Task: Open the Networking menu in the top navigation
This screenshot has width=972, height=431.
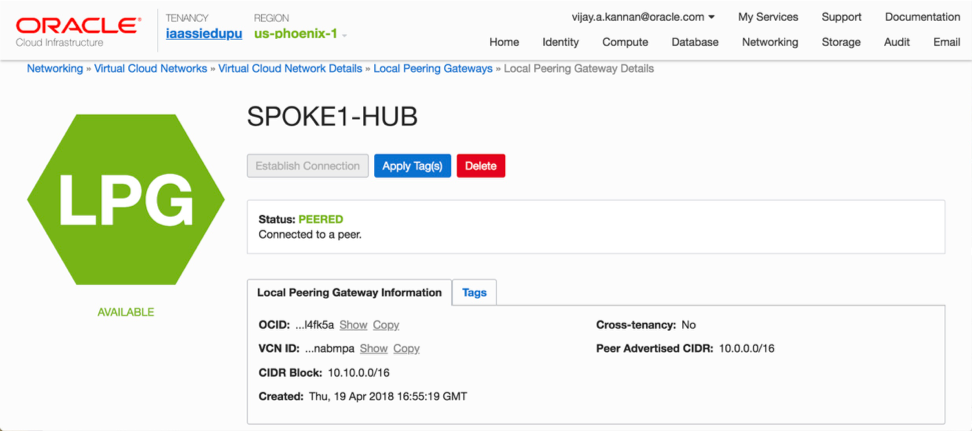Action: pos(769,42)
